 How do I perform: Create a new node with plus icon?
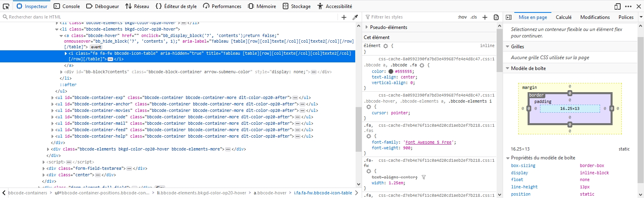[x=344, y=17]
